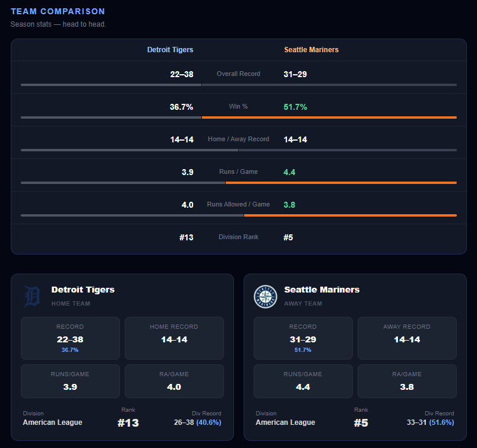Click the Detroit Tigers logo icon
Viewport: 477px width, 448px height.
(32, 297)
